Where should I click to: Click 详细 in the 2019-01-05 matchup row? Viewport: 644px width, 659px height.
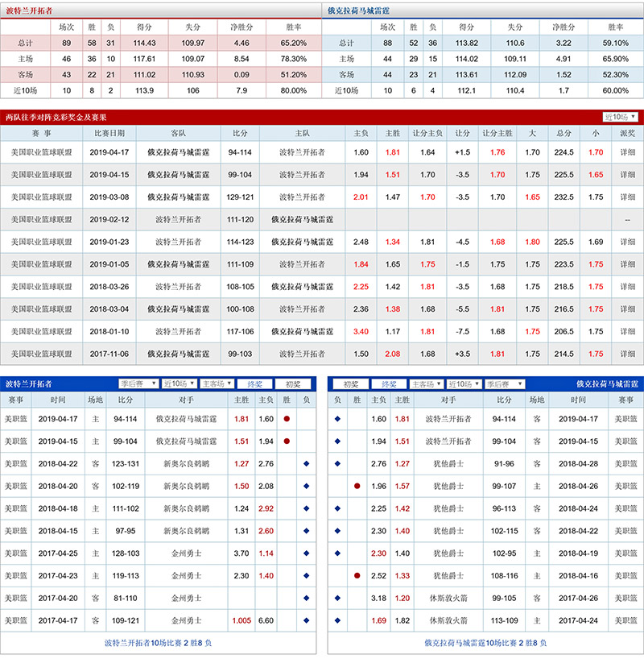pyautogui.click(x=628, y=264)
